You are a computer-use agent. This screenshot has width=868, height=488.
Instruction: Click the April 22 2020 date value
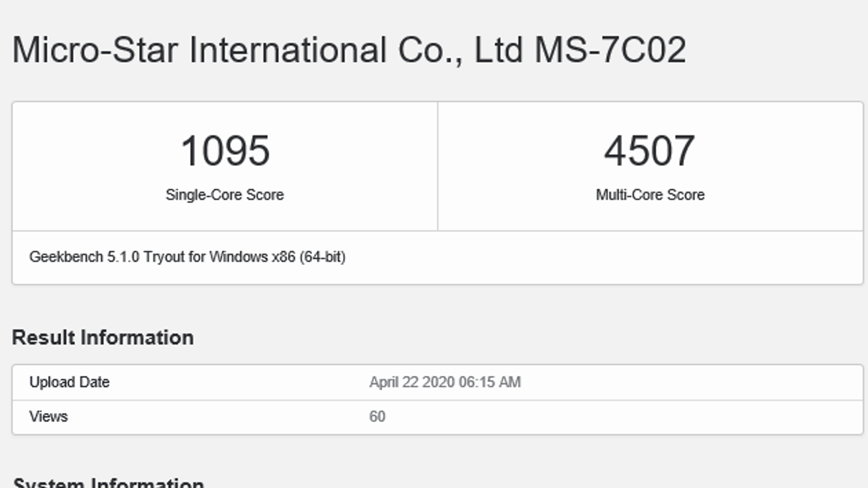point(412,382)
